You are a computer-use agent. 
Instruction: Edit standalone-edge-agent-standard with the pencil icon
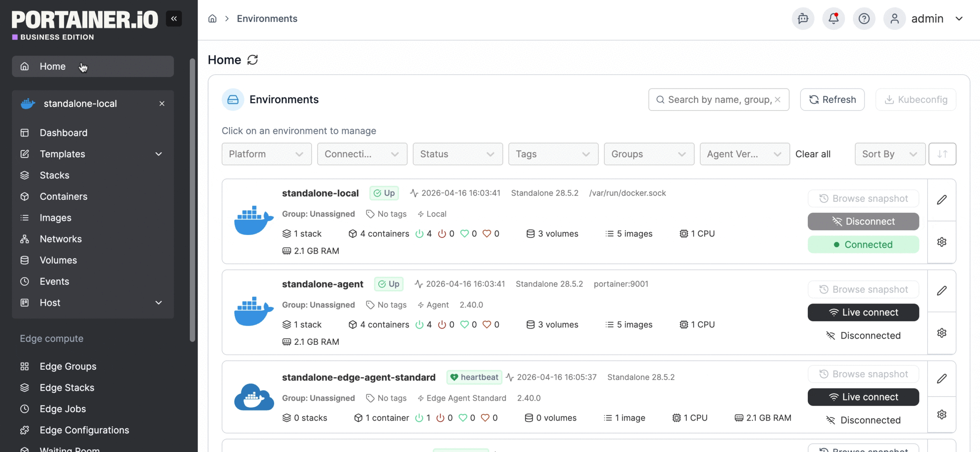click(x=942, y=379)
